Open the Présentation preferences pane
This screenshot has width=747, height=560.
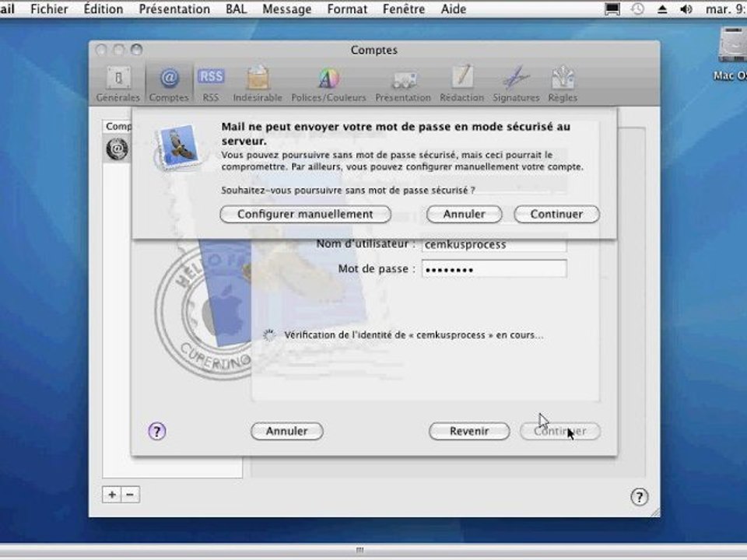[403, 84]
